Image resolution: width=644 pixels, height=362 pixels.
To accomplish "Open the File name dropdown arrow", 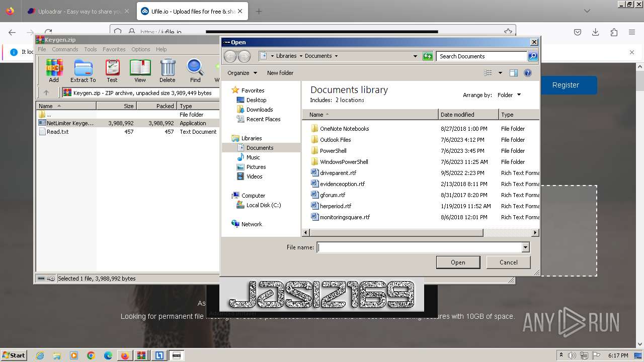I will pyautogui.click(x=525, y=247).
